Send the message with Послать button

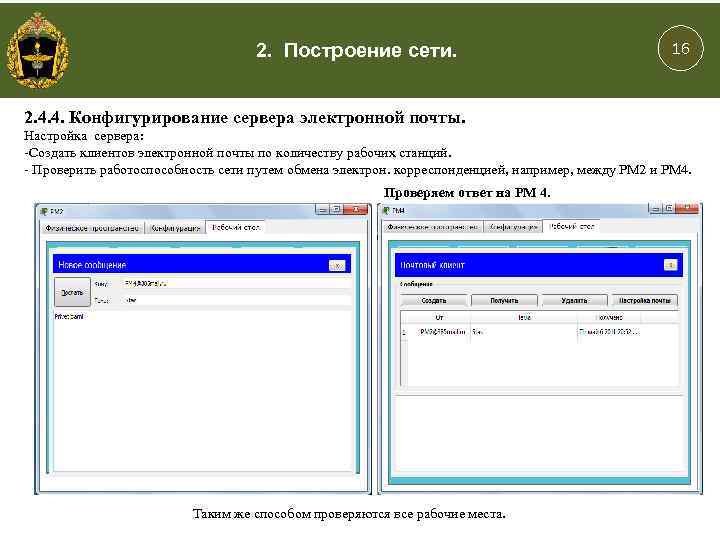(72, 292)
